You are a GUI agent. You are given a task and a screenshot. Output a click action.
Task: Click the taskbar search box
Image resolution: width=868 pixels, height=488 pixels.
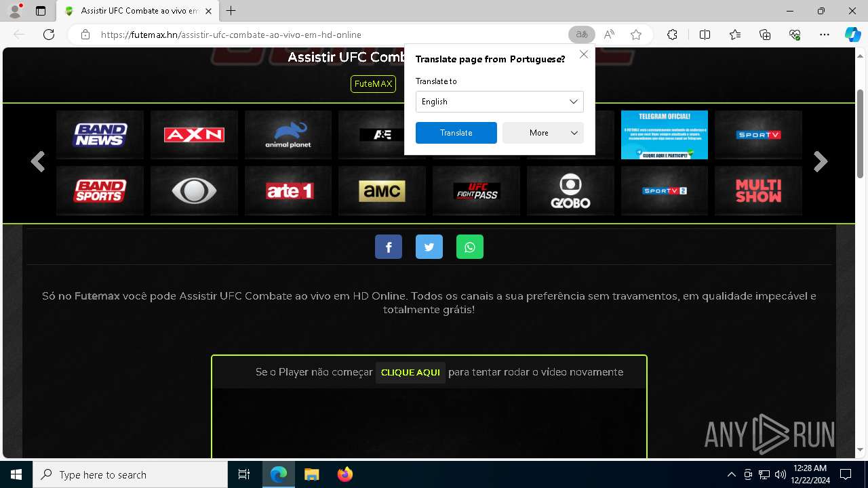(130, 474)
